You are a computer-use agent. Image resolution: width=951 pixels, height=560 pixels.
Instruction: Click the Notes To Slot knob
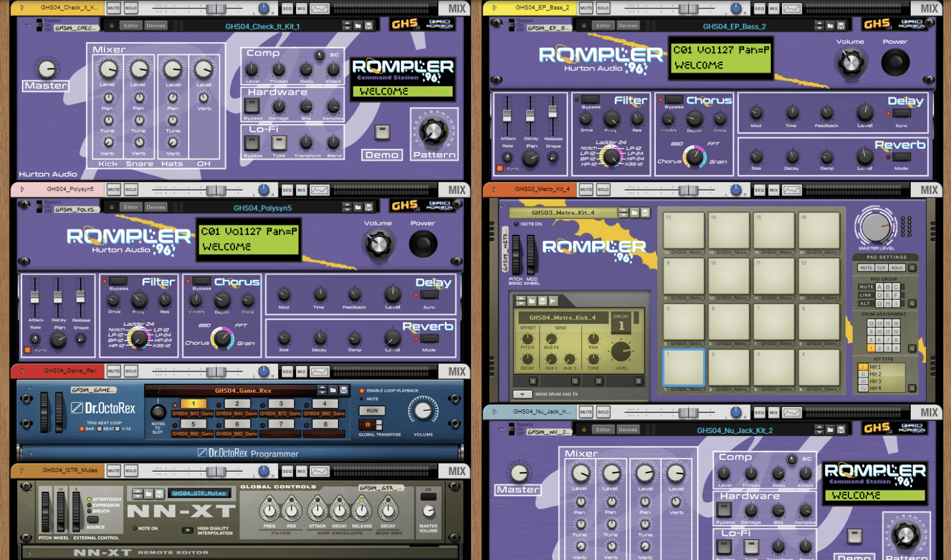click(x=158, y=412)
